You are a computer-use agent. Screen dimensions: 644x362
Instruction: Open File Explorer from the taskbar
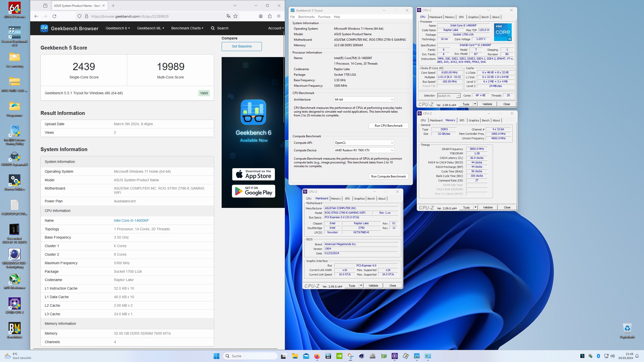coord(295,356)
